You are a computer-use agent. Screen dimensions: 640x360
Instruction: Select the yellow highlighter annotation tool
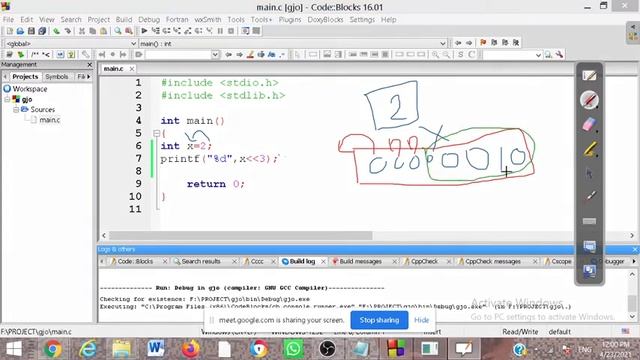coord(589,149)
